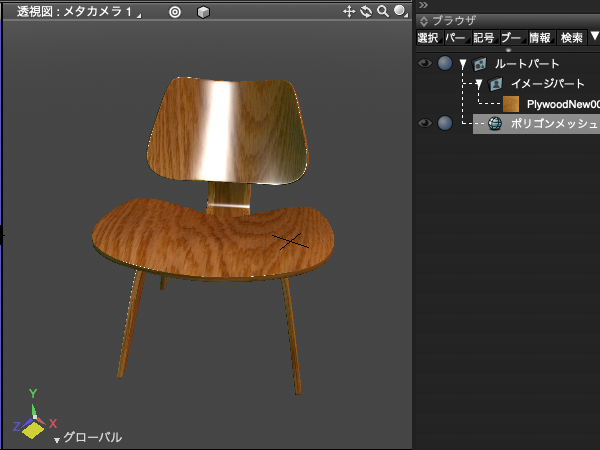Toggle visibility eye for ルートパート

[425, 63]
